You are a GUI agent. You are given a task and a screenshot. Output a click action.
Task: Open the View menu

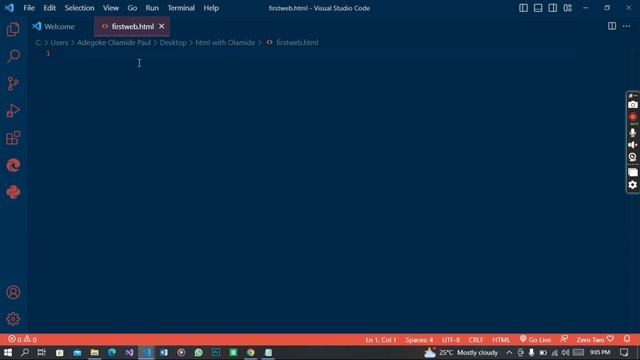(111, 8)
